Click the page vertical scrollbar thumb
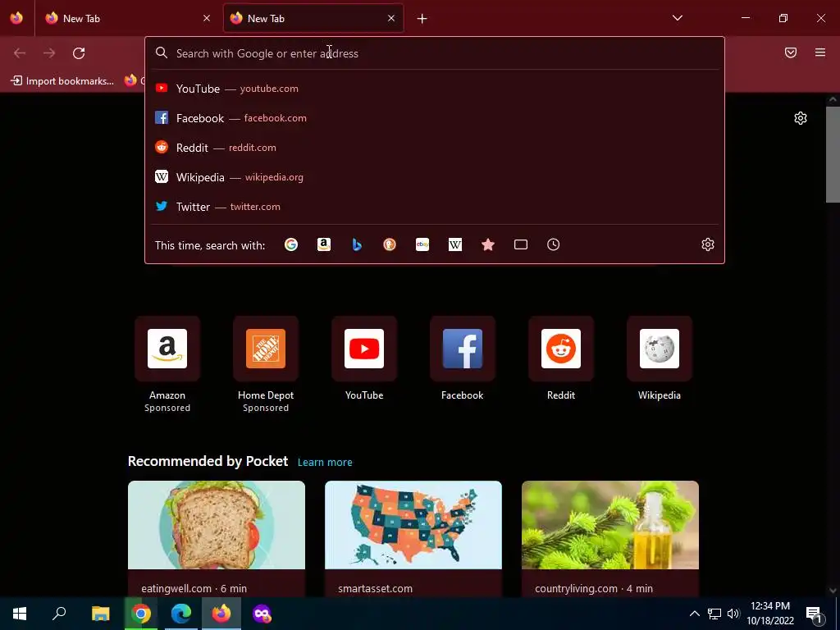This screenshot has width=840, height=630. 833,155
